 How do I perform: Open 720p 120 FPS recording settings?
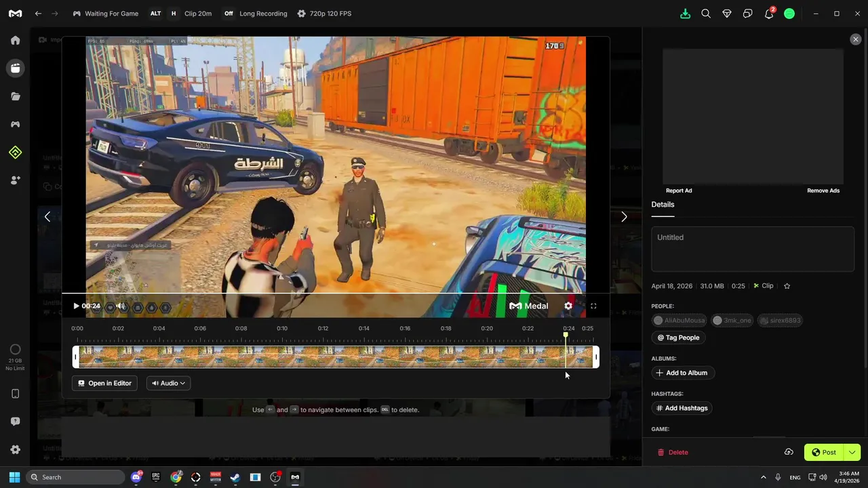(x=325, y=14)
